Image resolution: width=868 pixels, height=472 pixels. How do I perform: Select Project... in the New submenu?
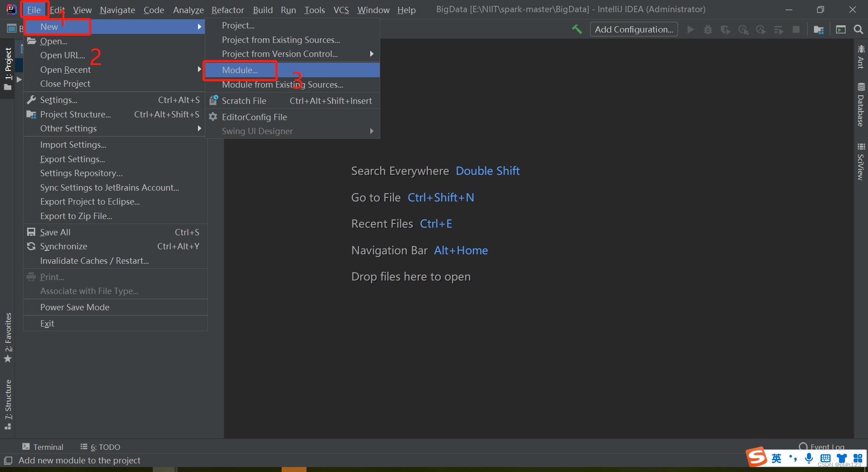292,26
